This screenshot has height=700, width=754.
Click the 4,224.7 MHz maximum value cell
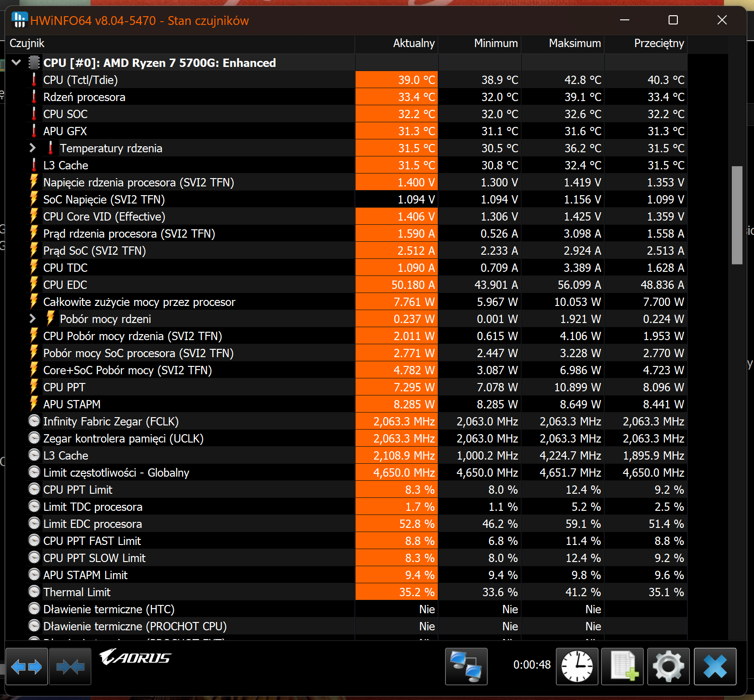point(563,455)
